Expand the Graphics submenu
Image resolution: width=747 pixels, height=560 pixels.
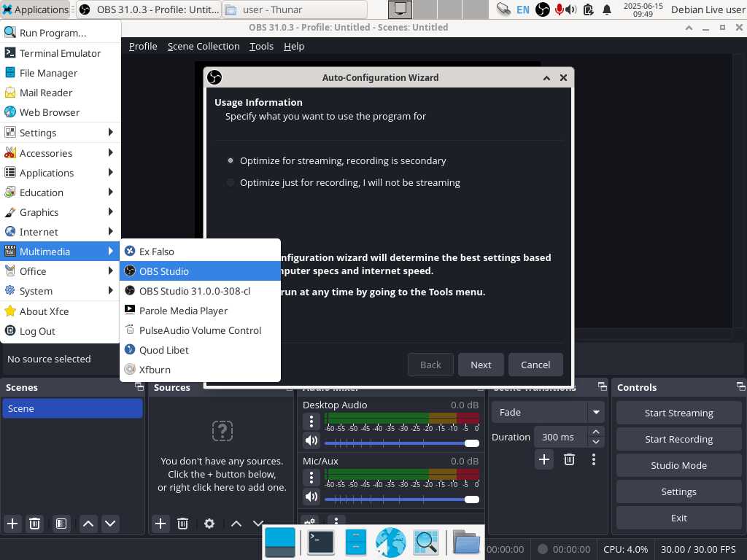60,212
